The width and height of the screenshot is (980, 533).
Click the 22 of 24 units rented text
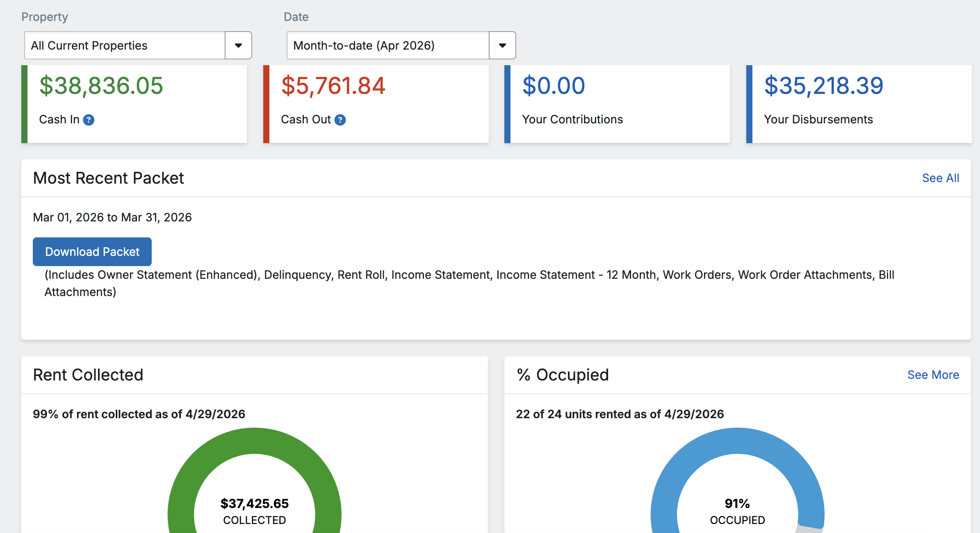click(620, 414)
